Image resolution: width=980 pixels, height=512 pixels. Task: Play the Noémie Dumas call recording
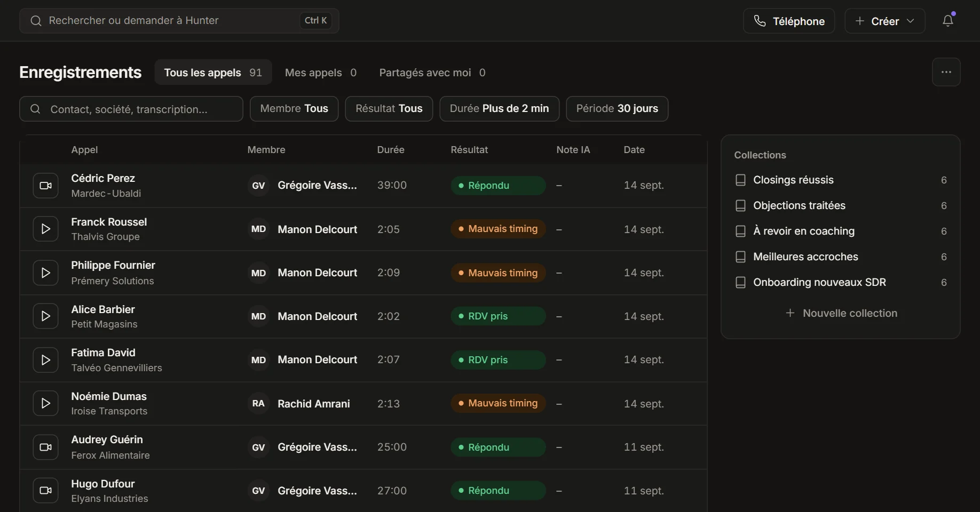click(45, 403)
